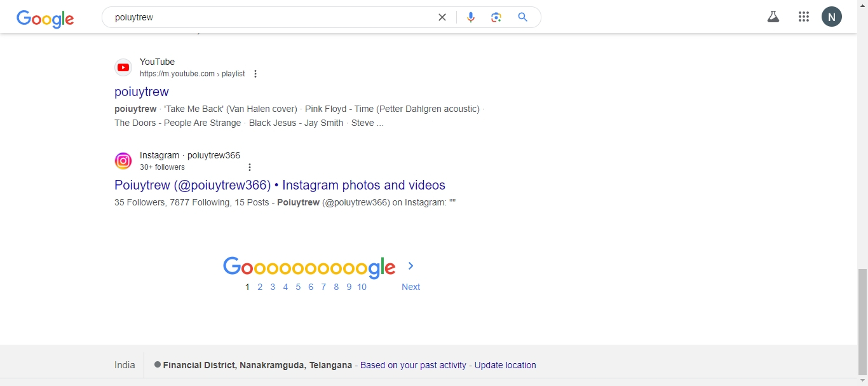Click the scrollbar up arrow

coord(862,4)
